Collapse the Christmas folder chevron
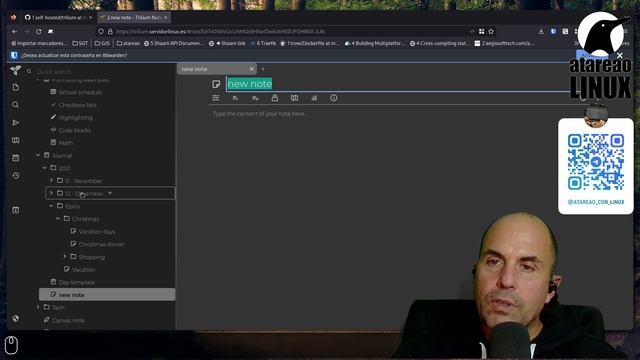Screen dimensions: 640x360 (x=58, y=218)
